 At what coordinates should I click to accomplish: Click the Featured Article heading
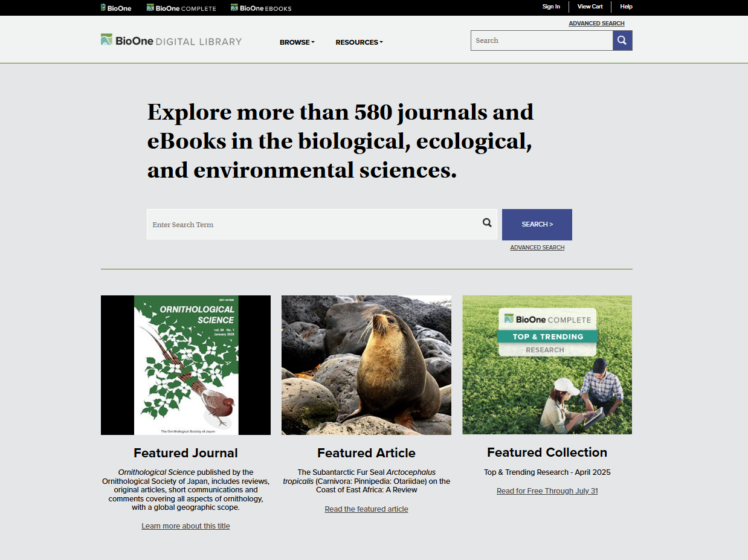366,453
